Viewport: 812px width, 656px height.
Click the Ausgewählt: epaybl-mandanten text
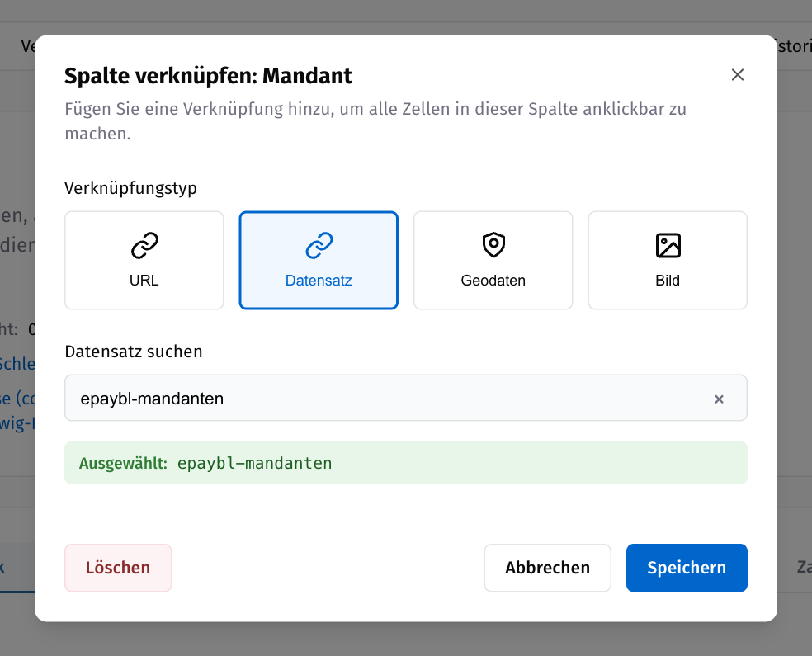coord(205,463)
